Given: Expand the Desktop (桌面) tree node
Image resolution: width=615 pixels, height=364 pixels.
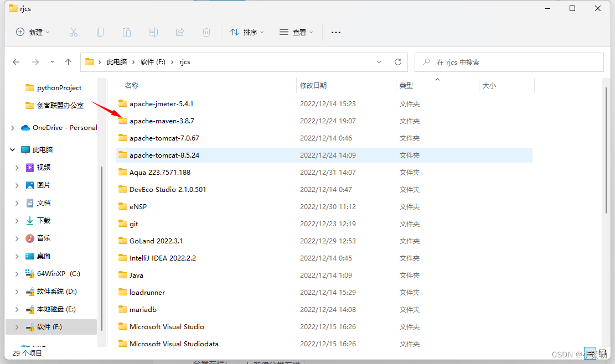Looking at the screenshot, I should [x=17, y=256].
